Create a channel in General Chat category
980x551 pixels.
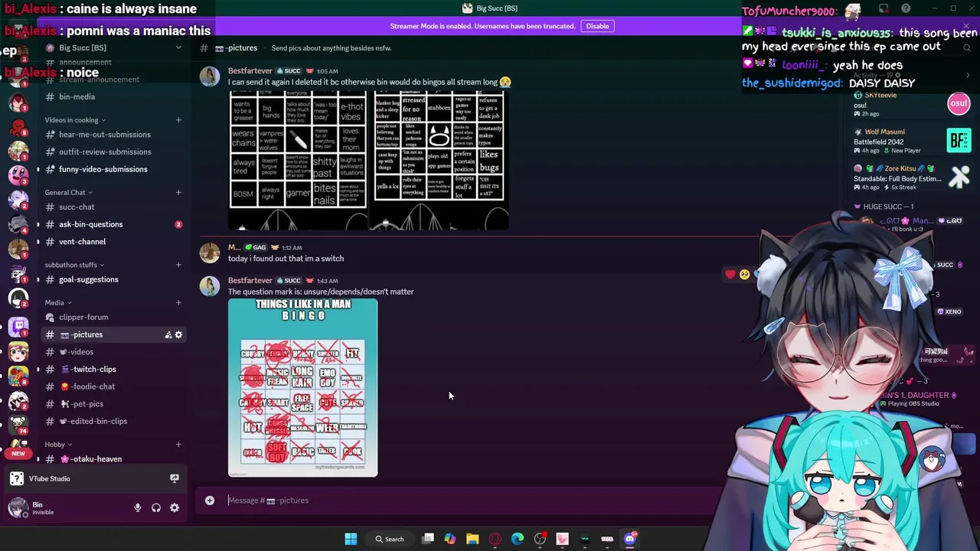178,193
